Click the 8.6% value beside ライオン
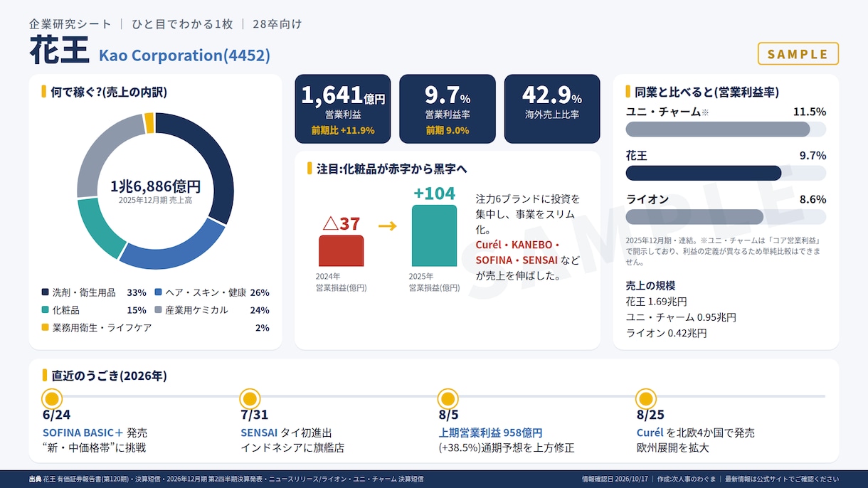Viewport: 868px width, 488px height. pyautogui.click(x=813, y=199)
